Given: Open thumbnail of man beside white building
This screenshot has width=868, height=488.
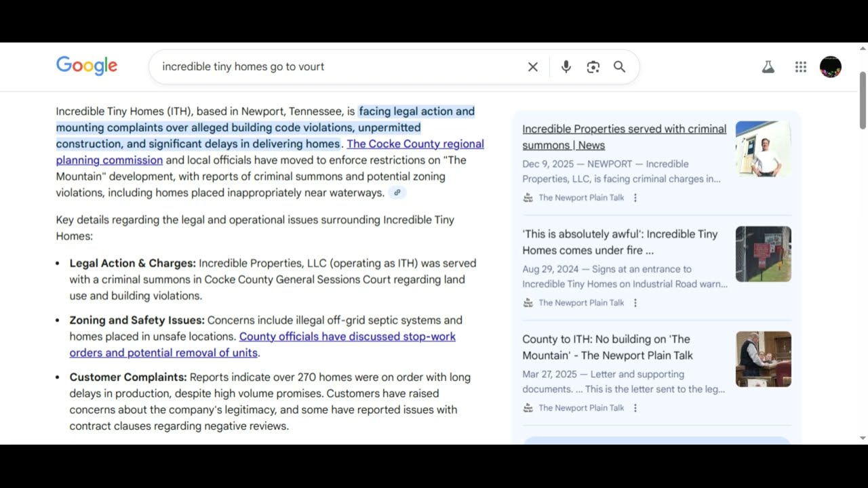Looking at the screenshot, I should (x=764, y=149).
